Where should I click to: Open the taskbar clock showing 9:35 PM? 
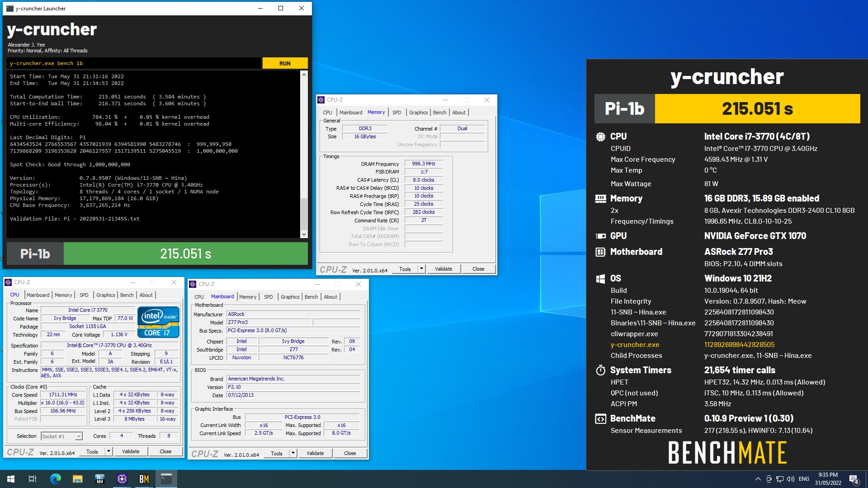tap(828, 479)
